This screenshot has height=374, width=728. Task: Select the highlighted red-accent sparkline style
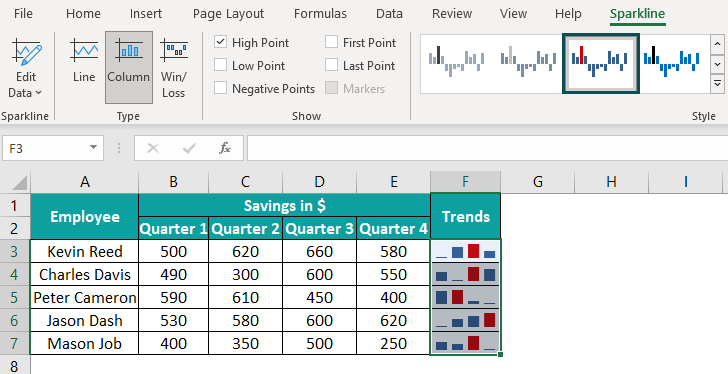(600, 63)
